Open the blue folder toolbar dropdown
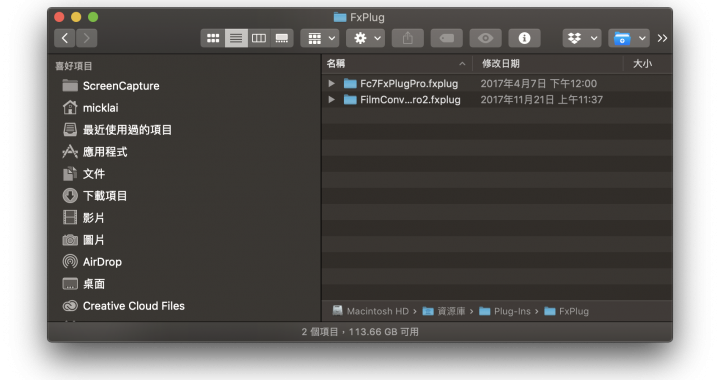Viewport: 720px width, 380px height. tap(629, 38)
